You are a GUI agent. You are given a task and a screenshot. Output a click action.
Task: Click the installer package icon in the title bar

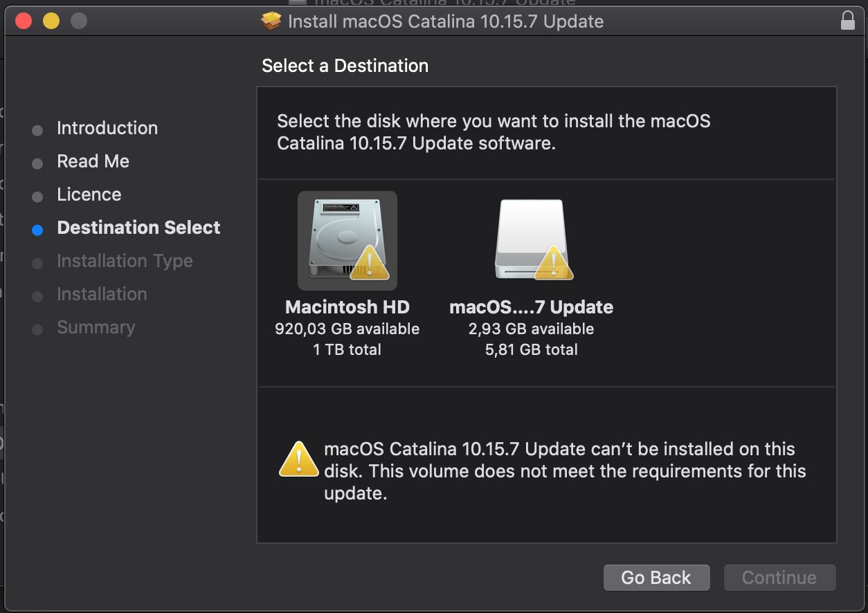(271, 21)
